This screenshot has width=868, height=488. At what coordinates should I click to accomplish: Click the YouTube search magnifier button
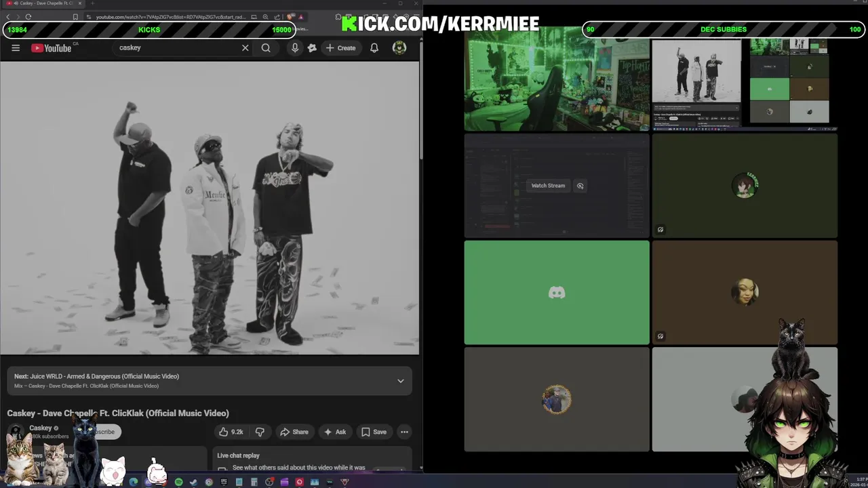(266, 48)
